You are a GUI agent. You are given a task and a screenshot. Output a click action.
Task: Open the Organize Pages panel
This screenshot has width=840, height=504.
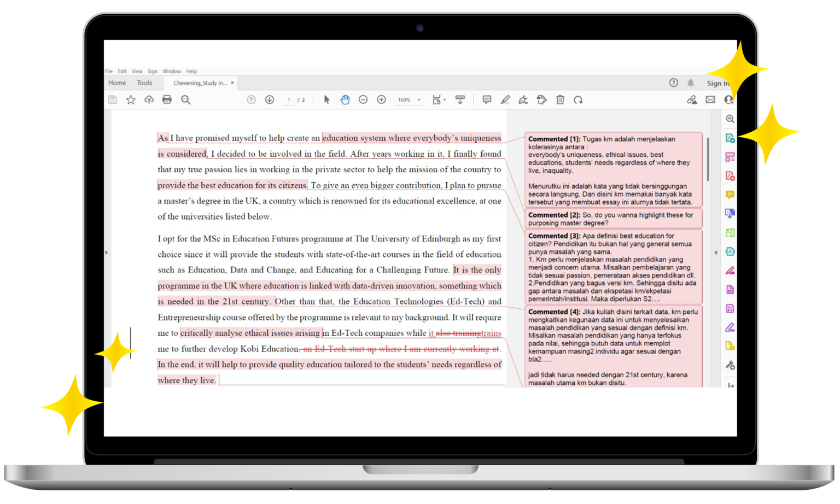click(730, 157)
